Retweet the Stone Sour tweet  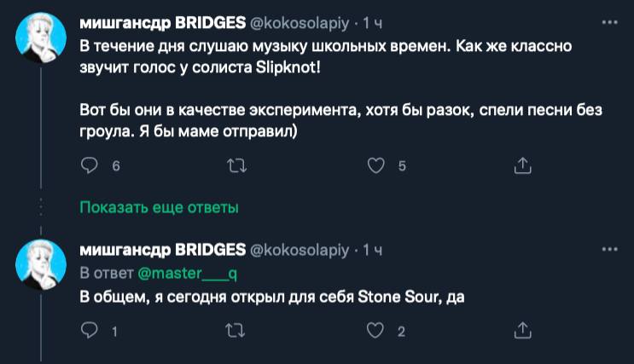[x=233, y=330]
